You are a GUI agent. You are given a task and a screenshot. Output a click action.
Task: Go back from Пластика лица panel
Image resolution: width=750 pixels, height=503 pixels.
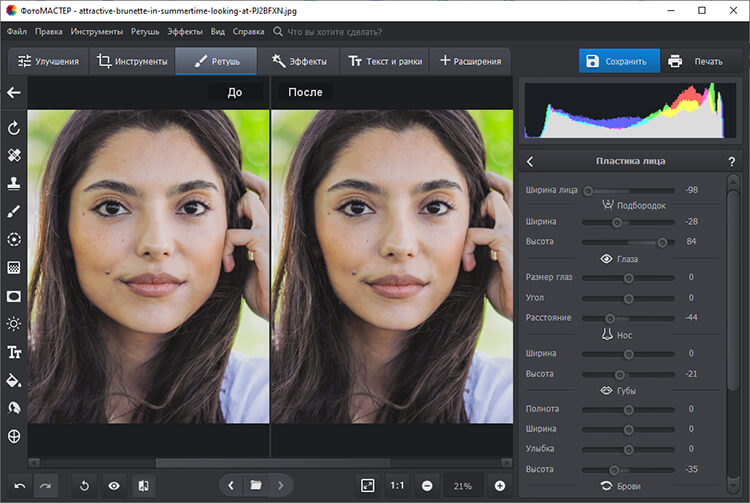coord(530,161)
